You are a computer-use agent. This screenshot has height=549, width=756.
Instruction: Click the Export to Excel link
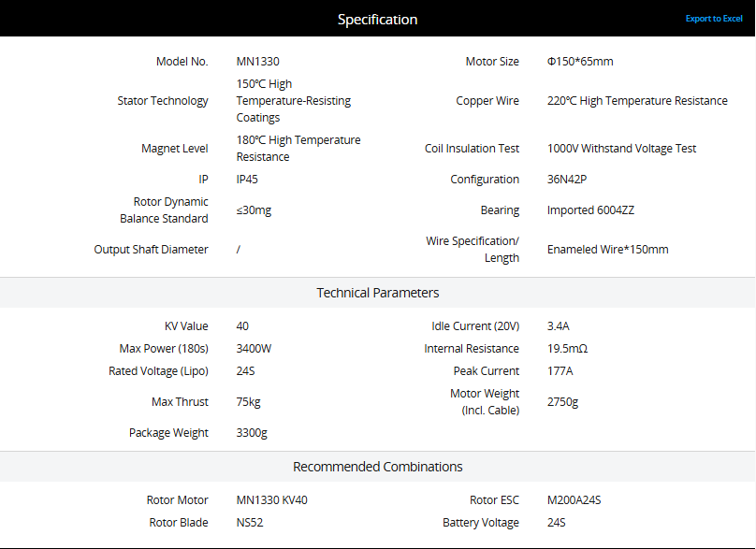[714, 19]
